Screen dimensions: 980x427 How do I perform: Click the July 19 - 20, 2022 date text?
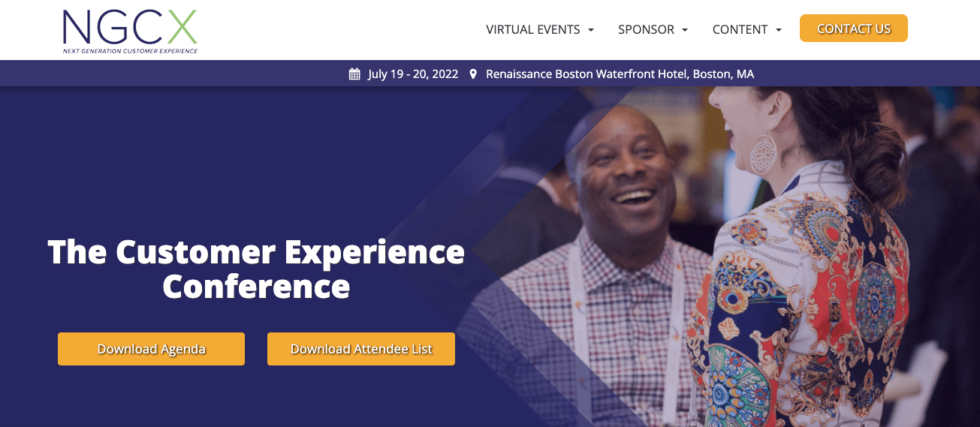pyautogui.click(x=413, y=74)
